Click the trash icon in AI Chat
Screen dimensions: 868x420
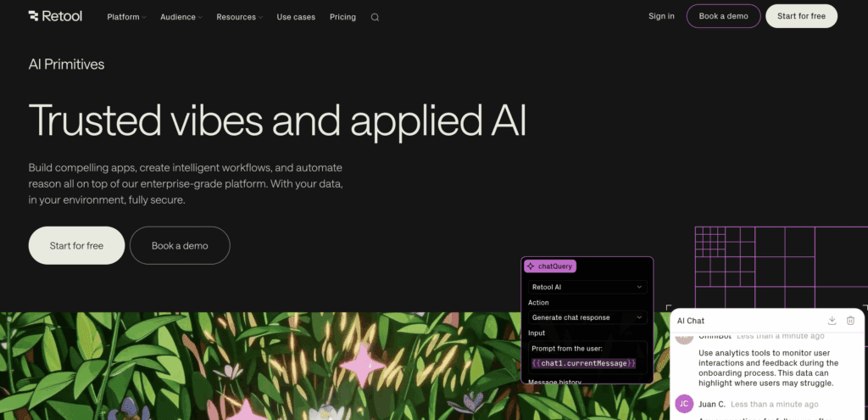click(850, 320)
